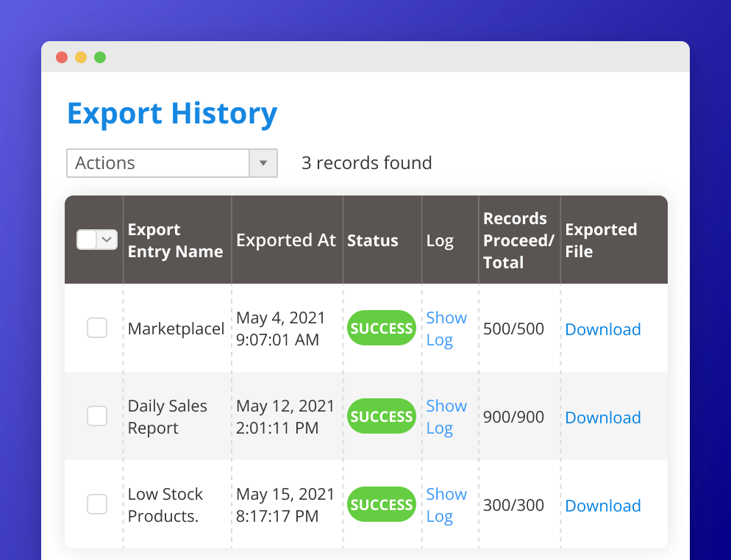The height and width of the screenshot is (560, 731).
Task: Check the select-all checkbox in the header
Action: 88,240
